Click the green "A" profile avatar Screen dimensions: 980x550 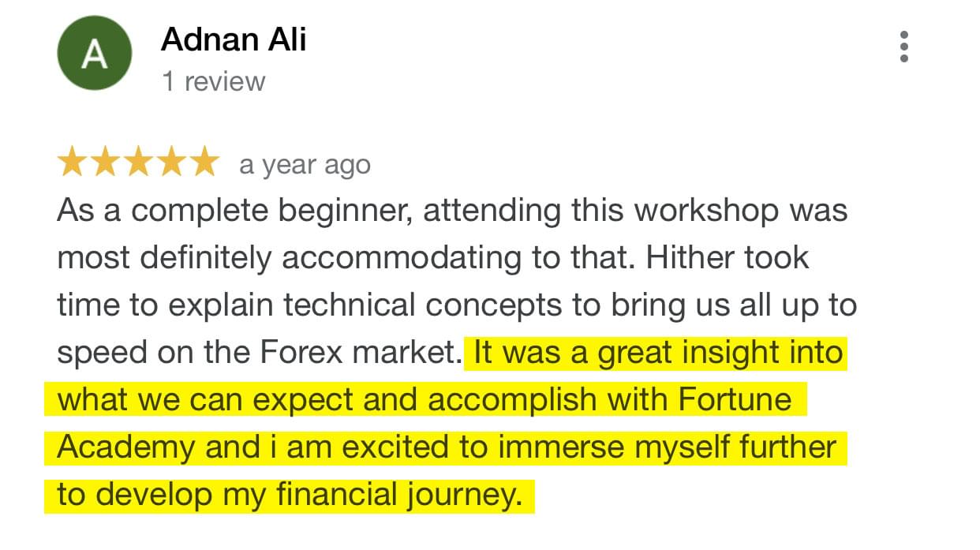point(94,54)
